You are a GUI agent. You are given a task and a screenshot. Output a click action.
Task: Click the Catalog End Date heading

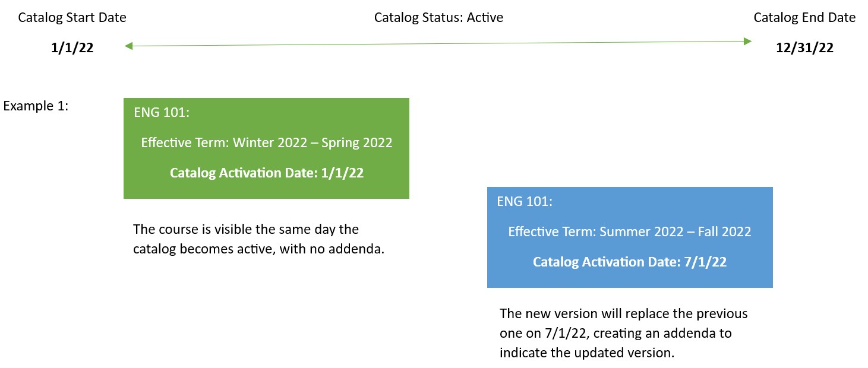pyautogui.click(x=804, y=18)
